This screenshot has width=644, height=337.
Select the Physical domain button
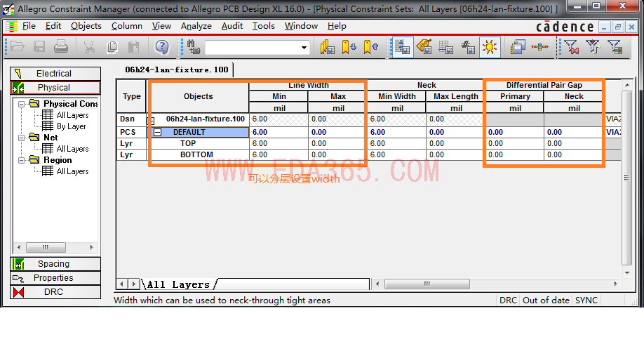(55, 88)
